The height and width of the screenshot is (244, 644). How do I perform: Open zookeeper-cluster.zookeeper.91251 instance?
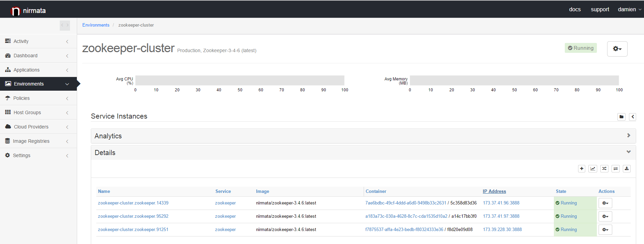[x=133, y=230]
